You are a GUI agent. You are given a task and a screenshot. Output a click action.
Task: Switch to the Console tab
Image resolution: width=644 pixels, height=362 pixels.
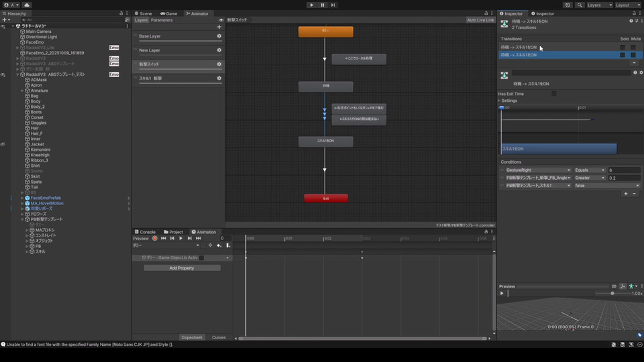pos(144,232)
